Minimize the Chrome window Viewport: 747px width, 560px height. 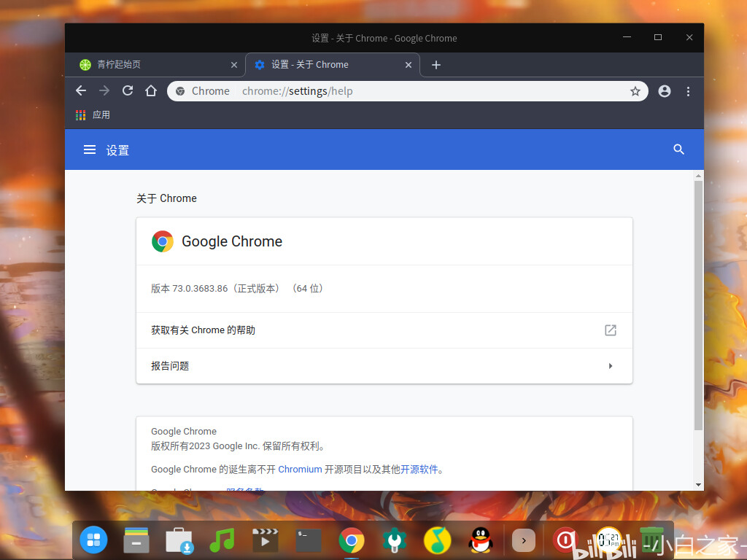pyautogui.click(x=627, y=37)
